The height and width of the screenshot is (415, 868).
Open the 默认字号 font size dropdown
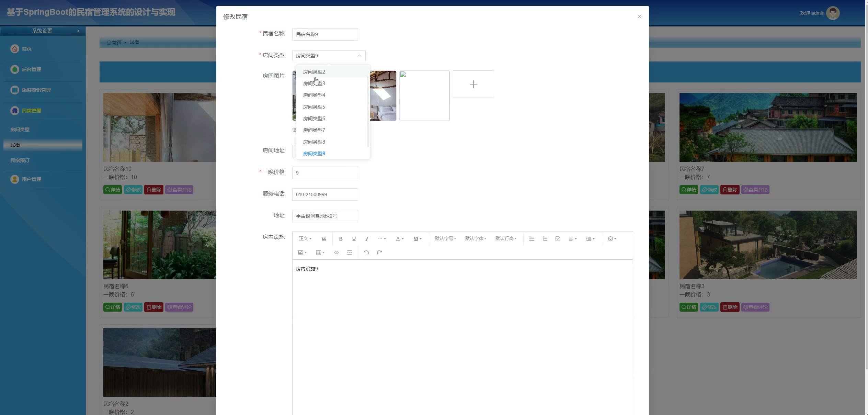445,239
